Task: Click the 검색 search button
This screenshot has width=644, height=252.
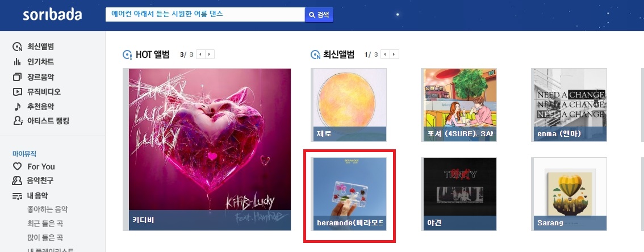Action: pyautogui.click(x=319, y=15)
